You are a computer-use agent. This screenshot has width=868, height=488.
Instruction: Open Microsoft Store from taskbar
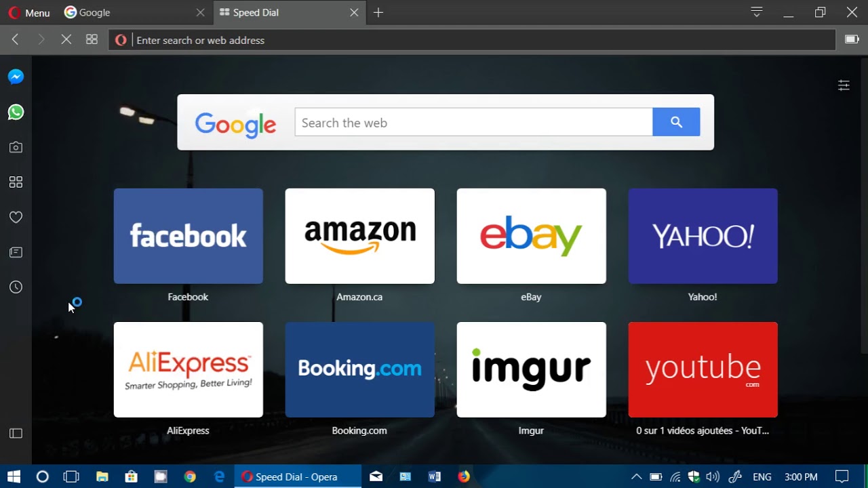click(x=132, y=476)
